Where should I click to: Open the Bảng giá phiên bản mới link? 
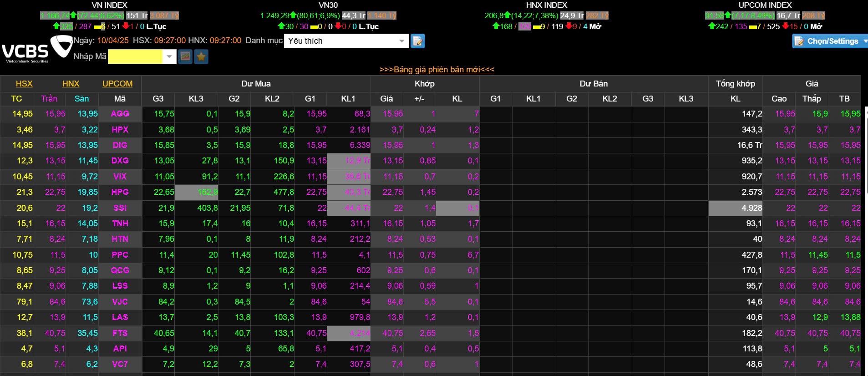[x=437, y=70]
